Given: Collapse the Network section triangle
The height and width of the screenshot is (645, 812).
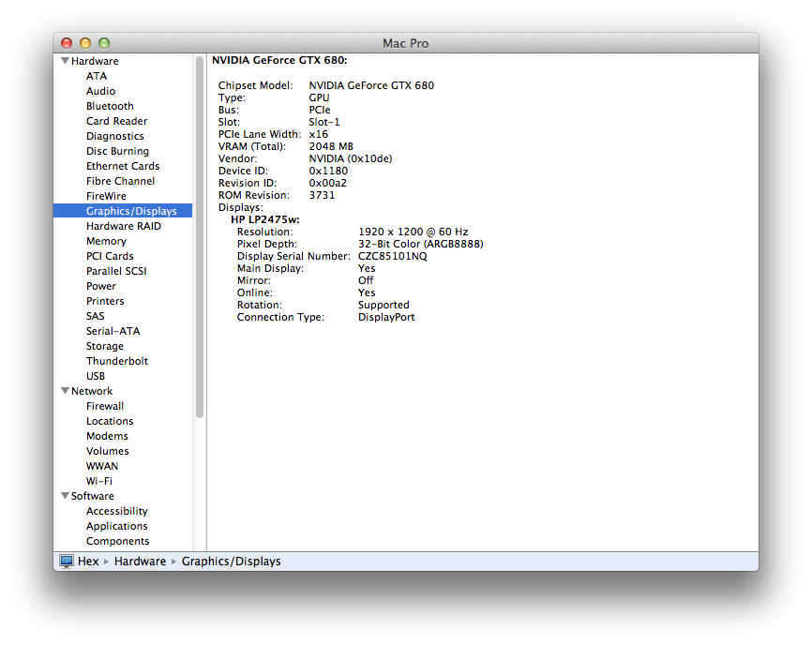Looking at the screenshot, I should pos(66,391).
